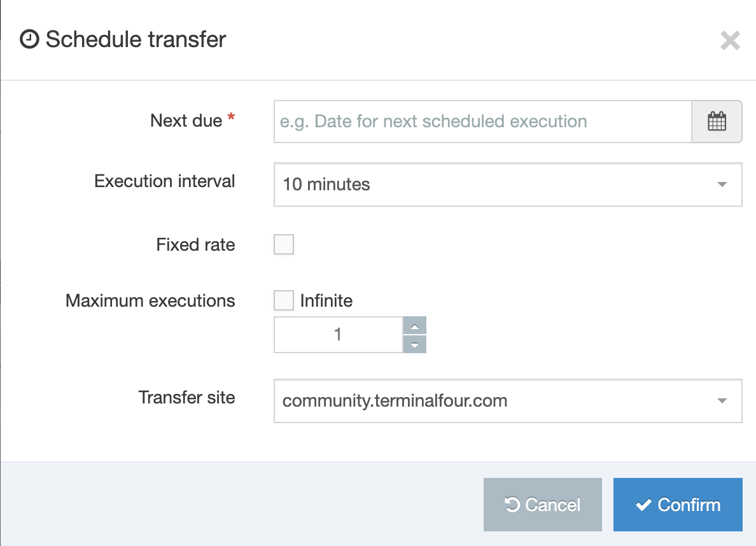
Task: Confirm the scheduled transfer
Action: click(x=678, y=505)
